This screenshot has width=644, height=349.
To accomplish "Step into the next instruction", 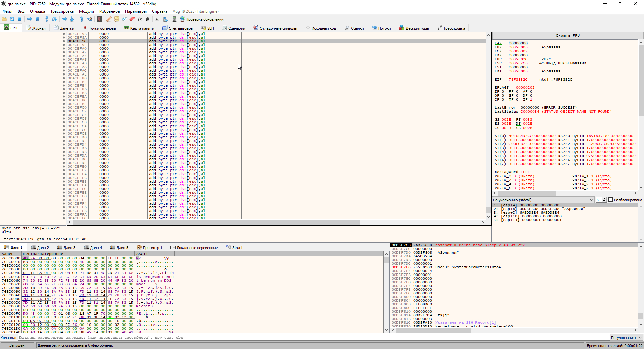I will (47, 19).
